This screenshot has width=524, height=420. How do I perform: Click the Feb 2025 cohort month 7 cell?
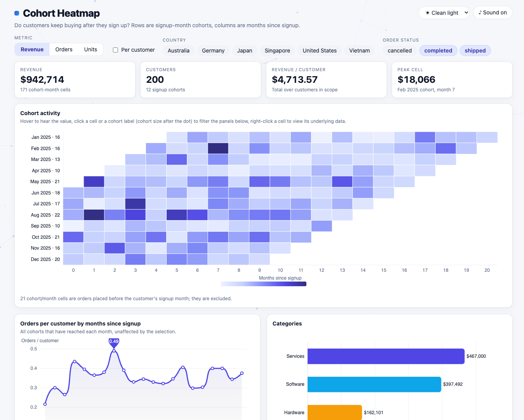pos(218,149)
